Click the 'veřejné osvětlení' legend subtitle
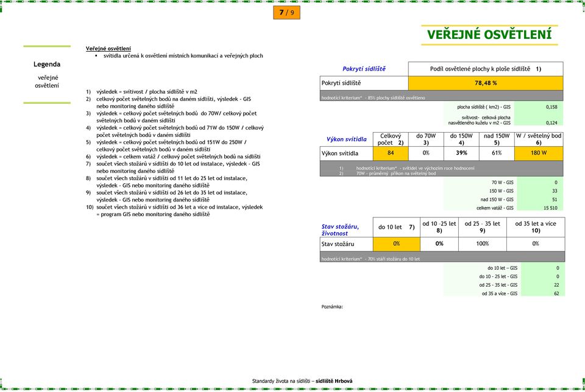The width and height of the screenshot is (585, 392). pos(47,82)
